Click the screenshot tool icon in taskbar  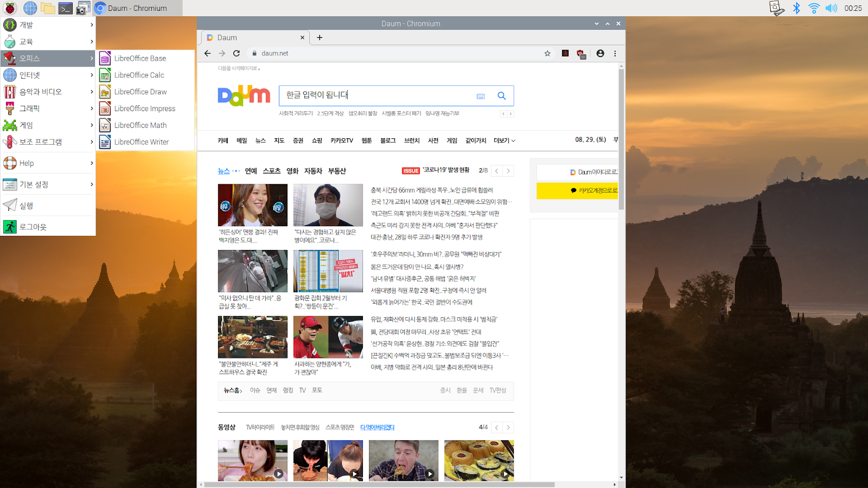pos(83,8)
